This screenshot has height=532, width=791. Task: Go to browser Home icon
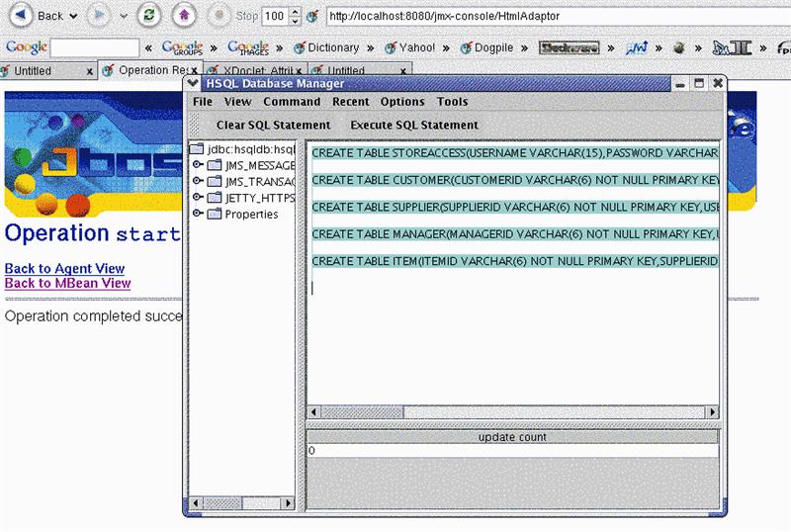(x=182, y=16)
